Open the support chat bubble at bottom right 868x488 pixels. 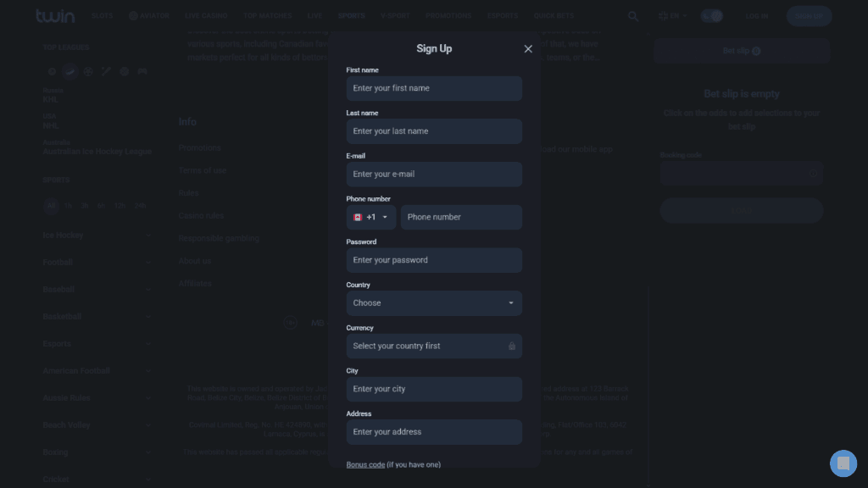pos(843,463)
